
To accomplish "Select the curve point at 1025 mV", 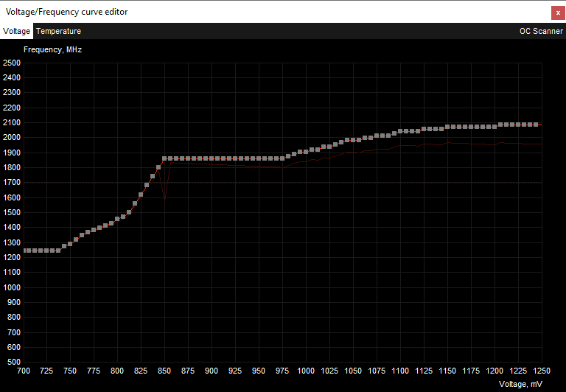I will coord(329,147).
